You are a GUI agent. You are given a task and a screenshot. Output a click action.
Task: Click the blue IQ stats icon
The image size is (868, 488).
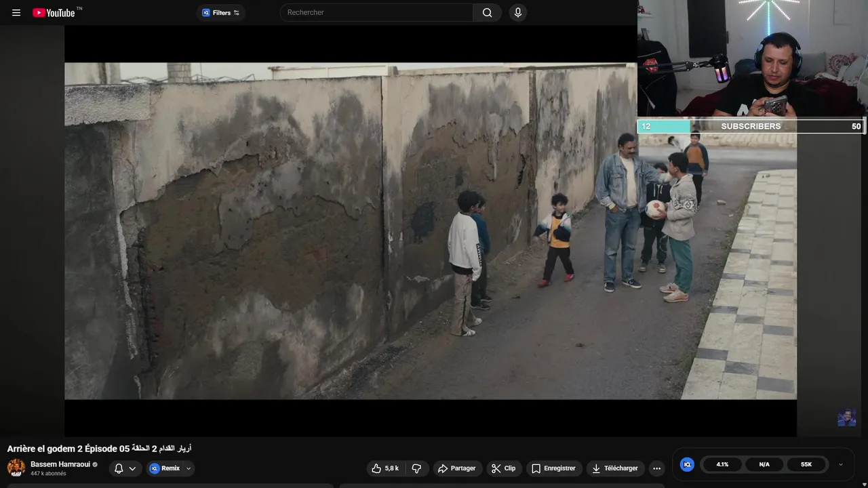tap(687, 464)
